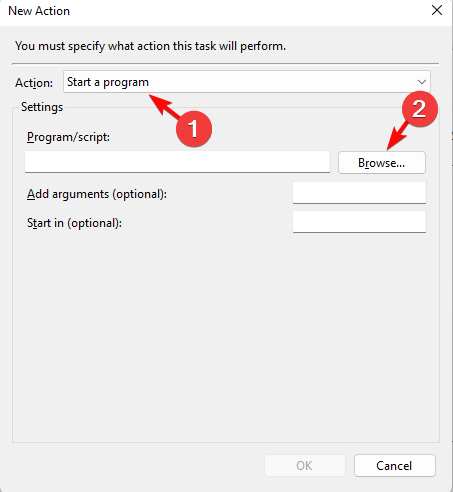This screenshot has height=492, width=453.
Task: Click the red arrow pointing to Start a program
Action: click(164, 105)
